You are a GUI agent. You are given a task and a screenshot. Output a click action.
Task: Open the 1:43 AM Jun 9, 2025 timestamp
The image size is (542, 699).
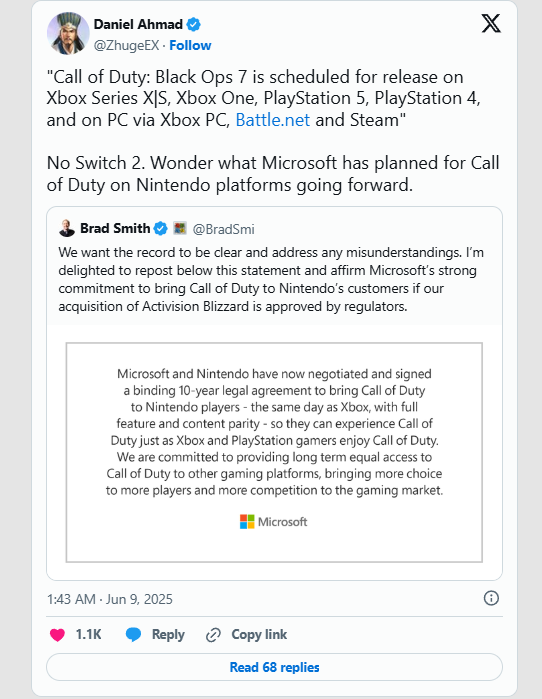pos(110,599)
